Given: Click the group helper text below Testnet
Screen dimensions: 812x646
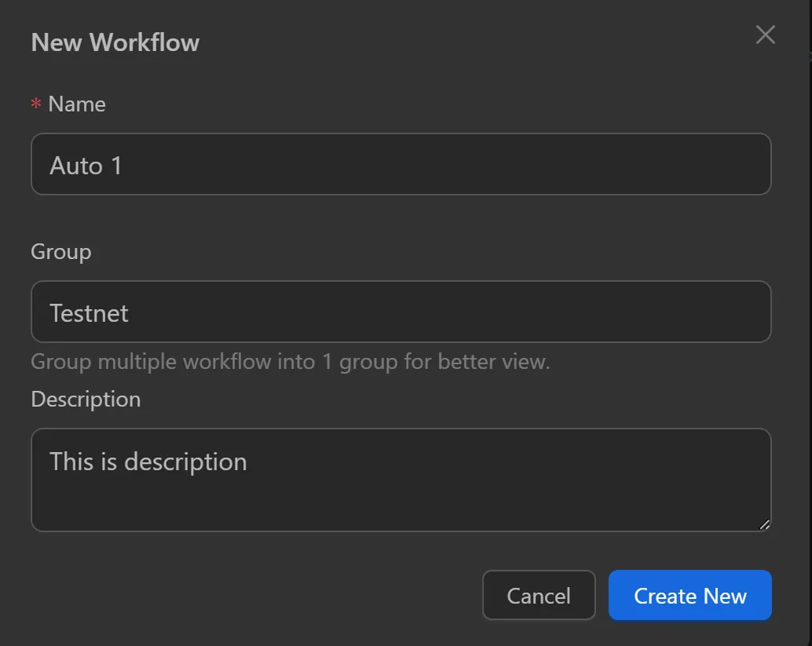Looking at the screenshot, I should 290,362.
